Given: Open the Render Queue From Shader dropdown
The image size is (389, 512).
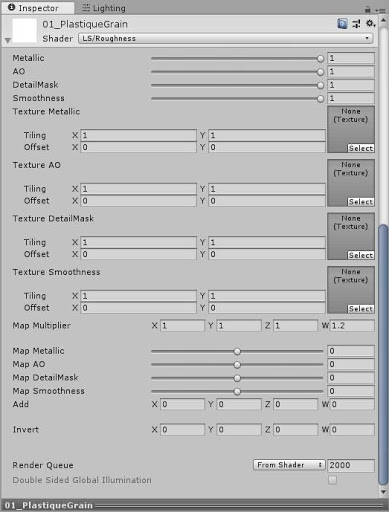Looking at the screenshot, I should pyautogui.click(x=289, y=465).
